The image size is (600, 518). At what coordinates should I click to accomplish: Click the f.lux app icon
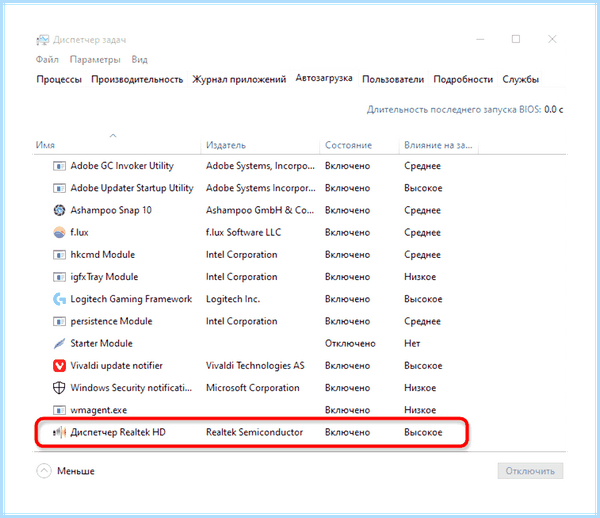[59, 232]
